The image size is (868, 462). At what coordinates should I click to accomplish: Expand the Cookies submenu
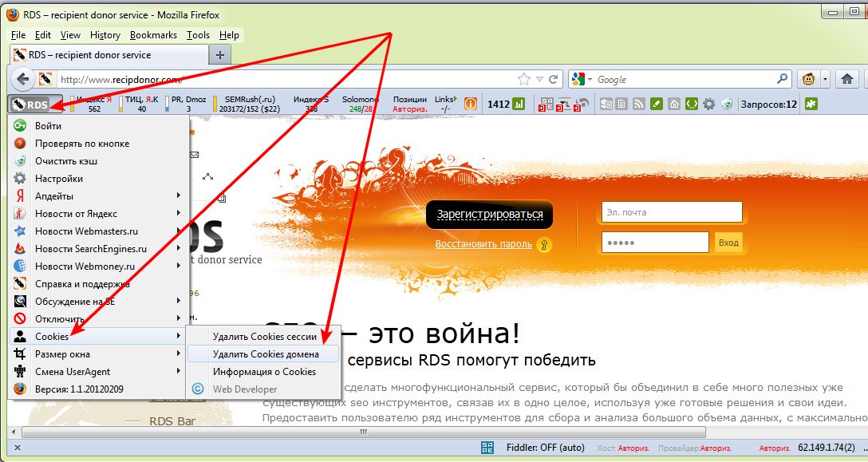[x=99, y=336]
